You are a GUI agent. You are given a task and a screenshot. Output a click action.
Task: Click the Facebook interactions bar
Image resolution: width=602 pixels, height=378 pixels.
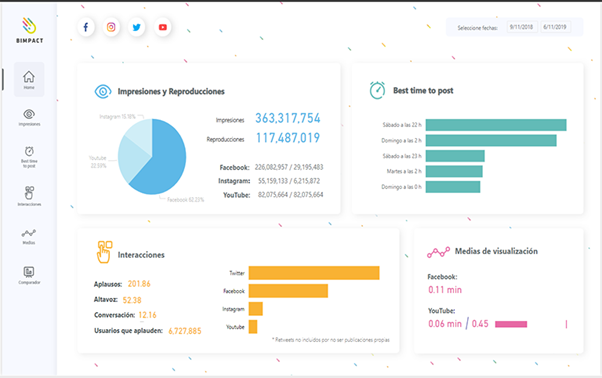(x=288, y=291)
